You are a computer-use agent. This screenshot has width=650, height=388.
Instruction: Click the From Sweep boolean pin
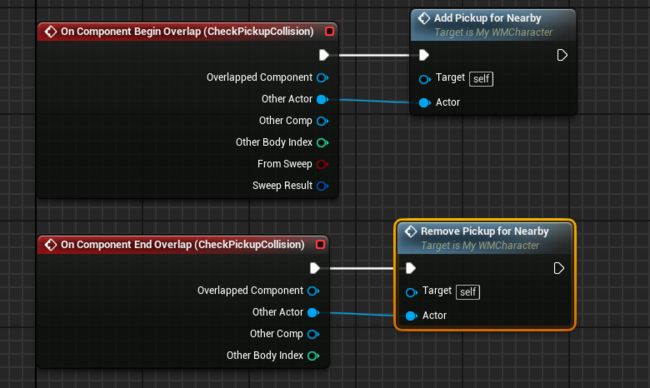[x=322, y=164]
